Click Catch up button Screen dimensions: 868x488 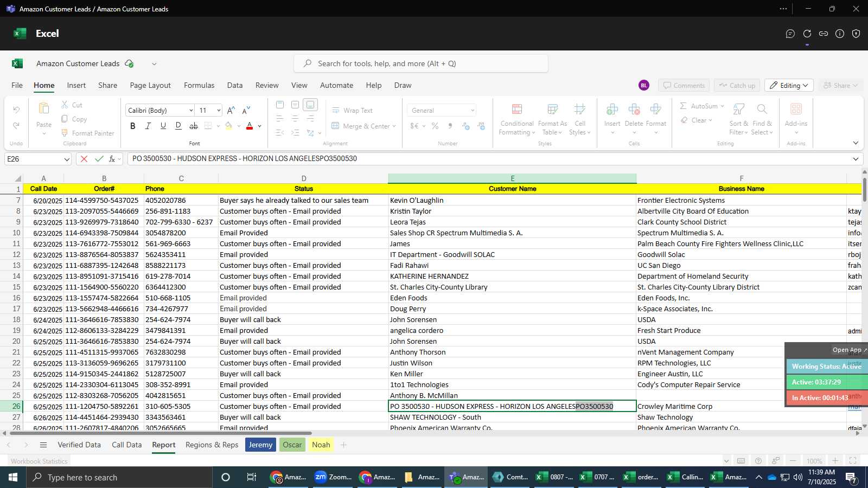click(737, 86)
